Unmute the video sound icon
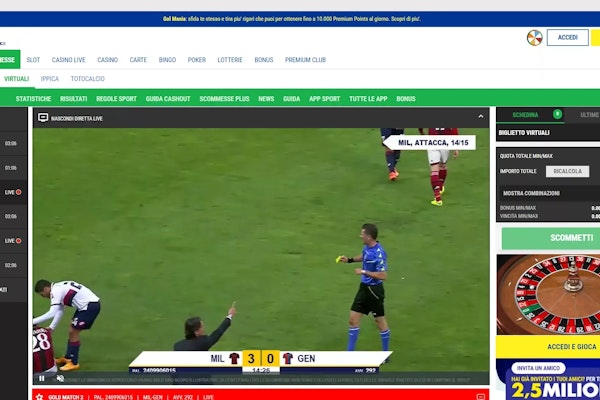 (x=60, y=379)
